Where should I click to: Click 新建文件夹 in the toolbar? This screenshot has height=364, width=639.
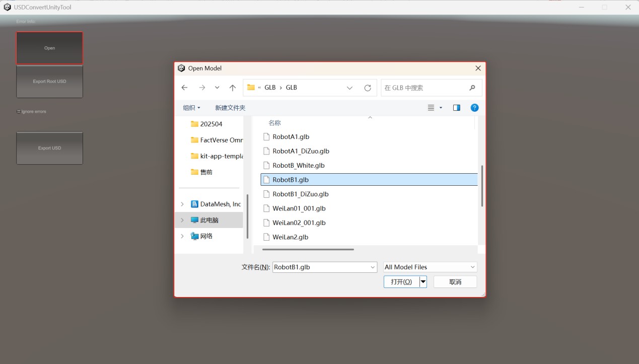pos(230,108)
